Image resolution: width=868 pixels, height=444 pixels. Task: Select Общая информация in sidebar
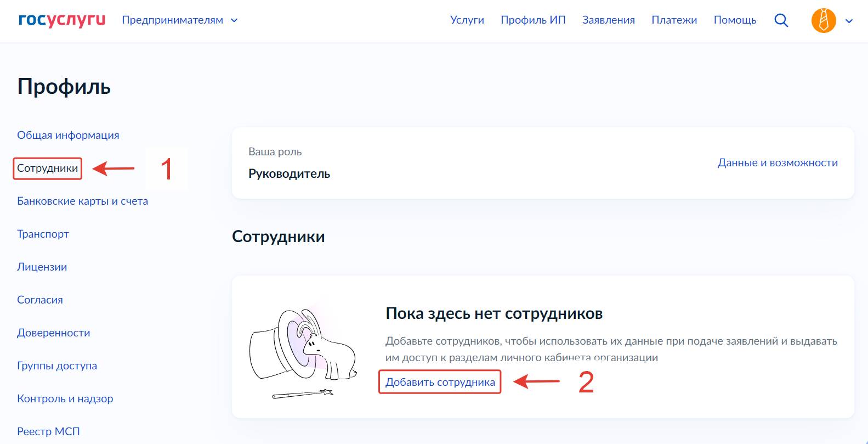[68, 135]
